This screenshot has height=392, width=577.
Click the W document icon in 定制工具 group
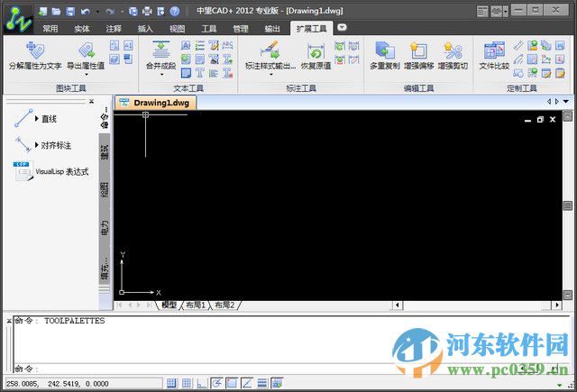(x=560, y=45)
